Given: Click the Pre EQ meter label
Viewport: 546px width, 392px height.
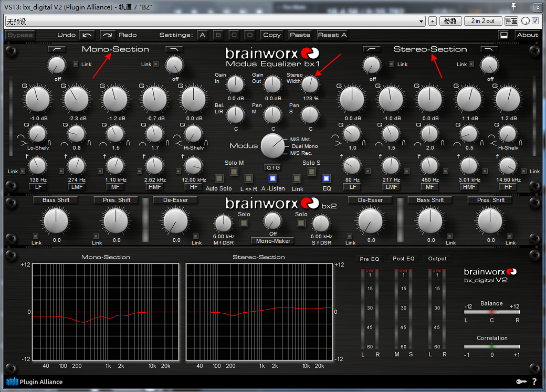Looking at the screenshot, I should tap(370, 259).
